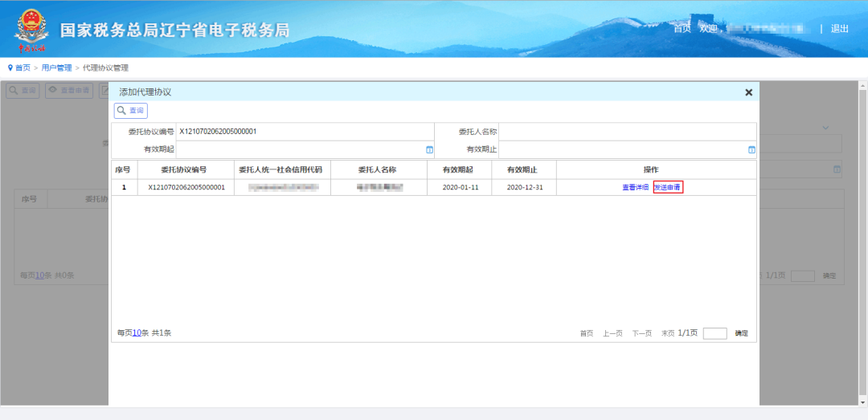The height and width of the screenshot is (420, 868).
Task: Click the 首页 link in header
Action: click(682, 29)
